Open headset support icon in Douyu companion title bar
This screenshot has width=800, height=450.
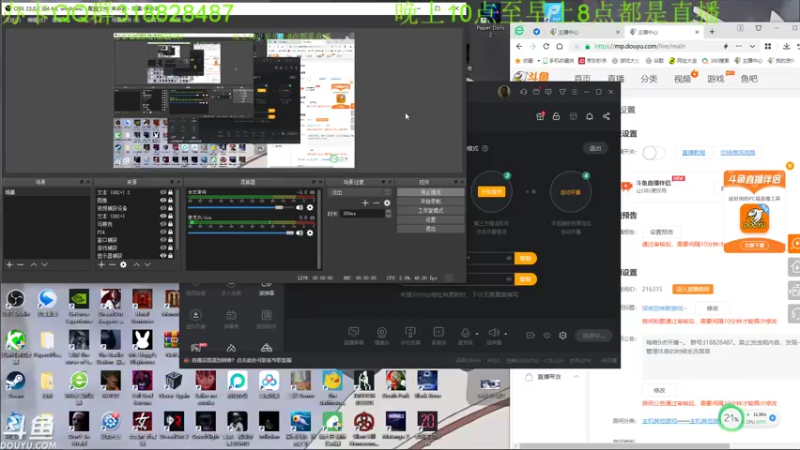coord(523,92)
